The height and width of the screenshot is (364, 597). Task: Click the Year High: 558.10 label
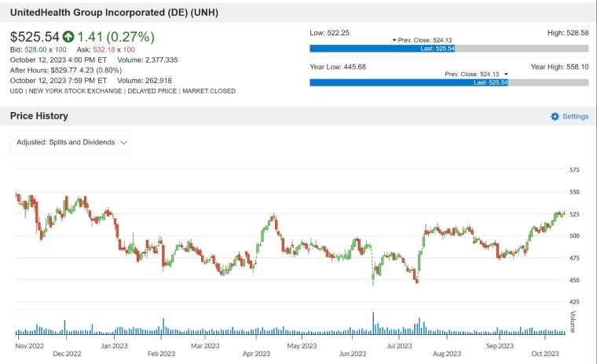point(559,67)
